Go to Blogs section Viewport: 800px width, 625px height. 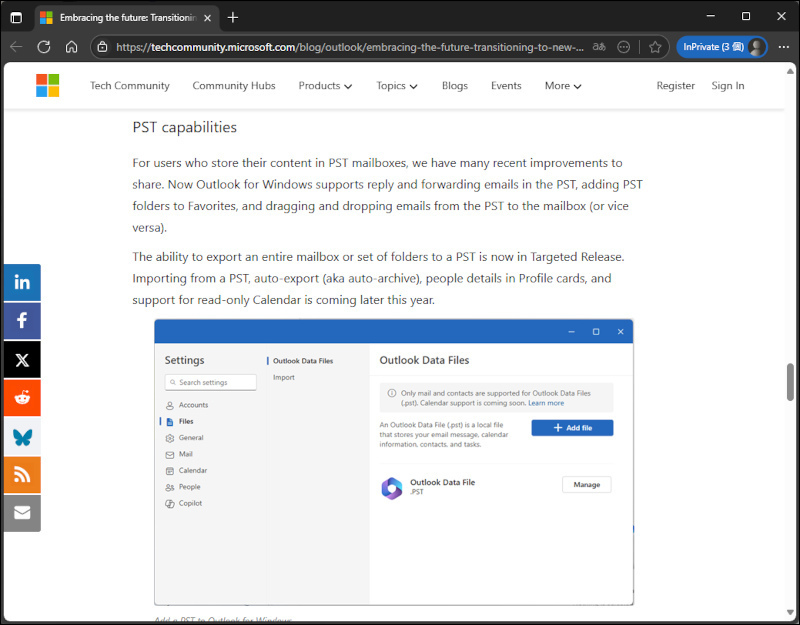click(x=455, y=86)
